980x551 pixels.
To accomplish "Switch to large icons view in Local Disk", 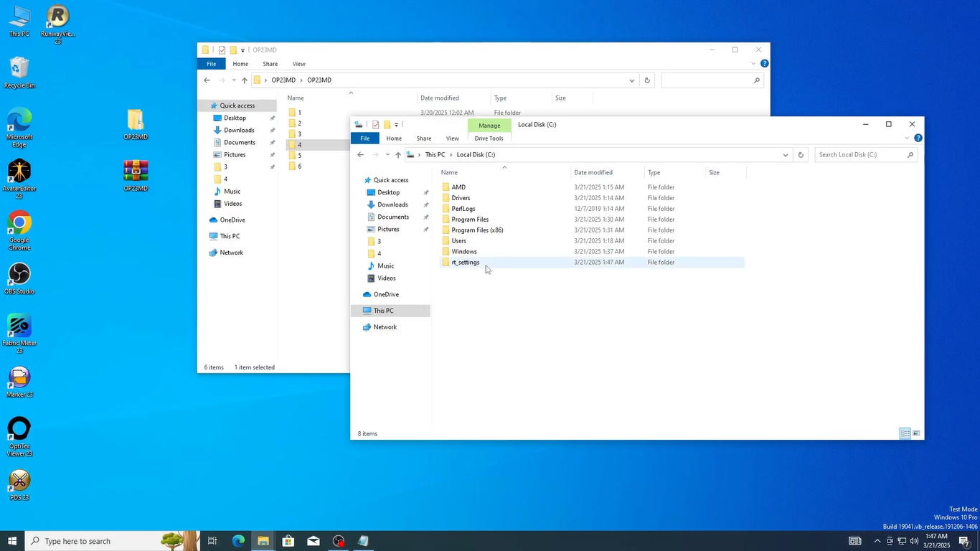I will 916,433.
